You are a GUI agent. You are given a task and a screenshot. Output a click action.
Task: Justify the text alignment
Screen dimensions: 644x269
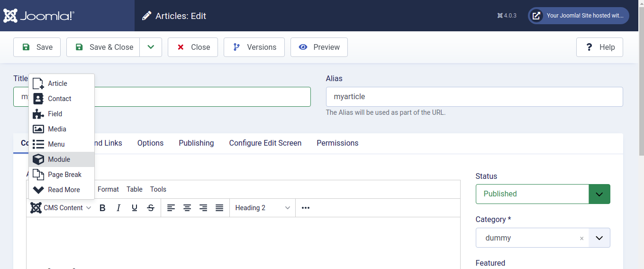click(x=219, y=208)
